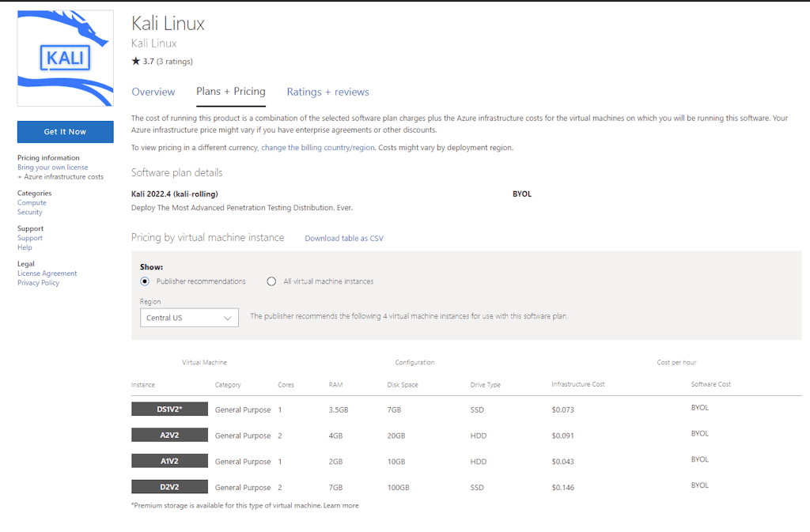The height and width of the screenshot is (532, 810).
Task: Click the 3.7 (3 ratings) text
Action: (x=168, y=62)
